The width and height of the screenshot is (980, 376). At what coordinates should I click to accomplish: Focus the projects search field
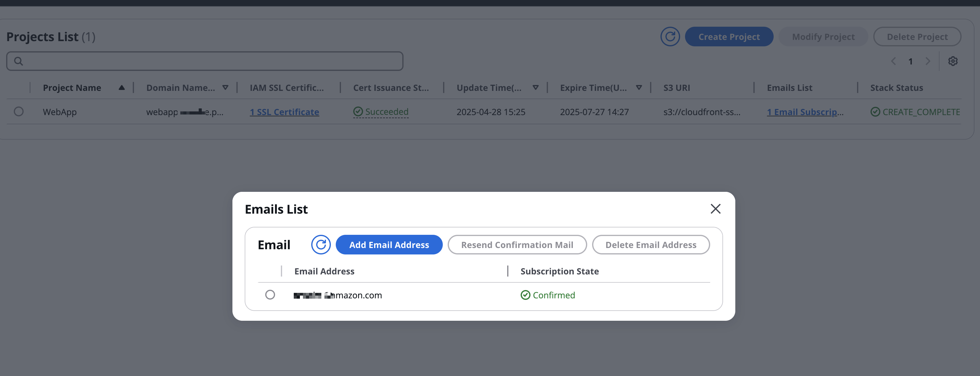[x=205, y=61]
